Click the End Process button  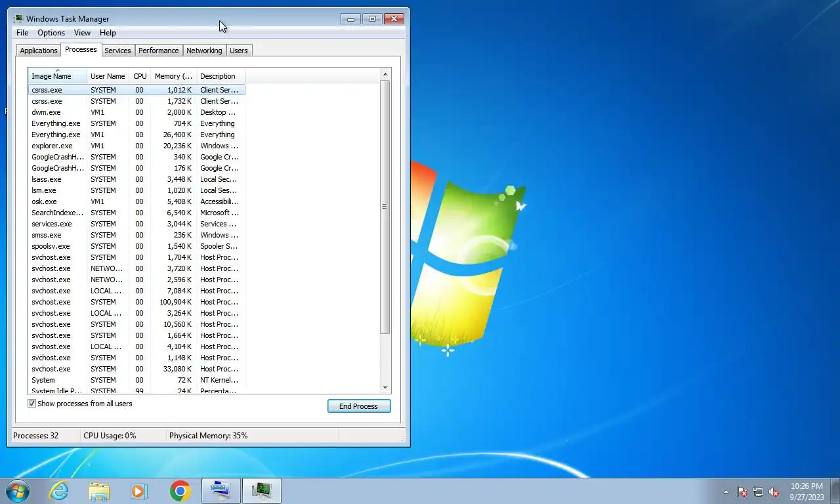coord(359,406)
